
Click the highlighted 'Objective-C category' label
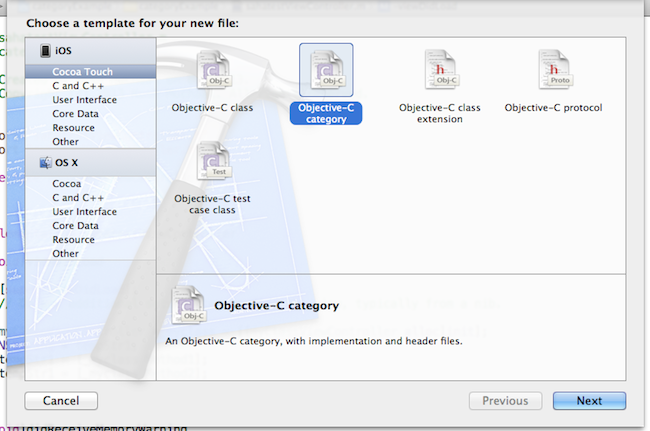pos(326,114)
